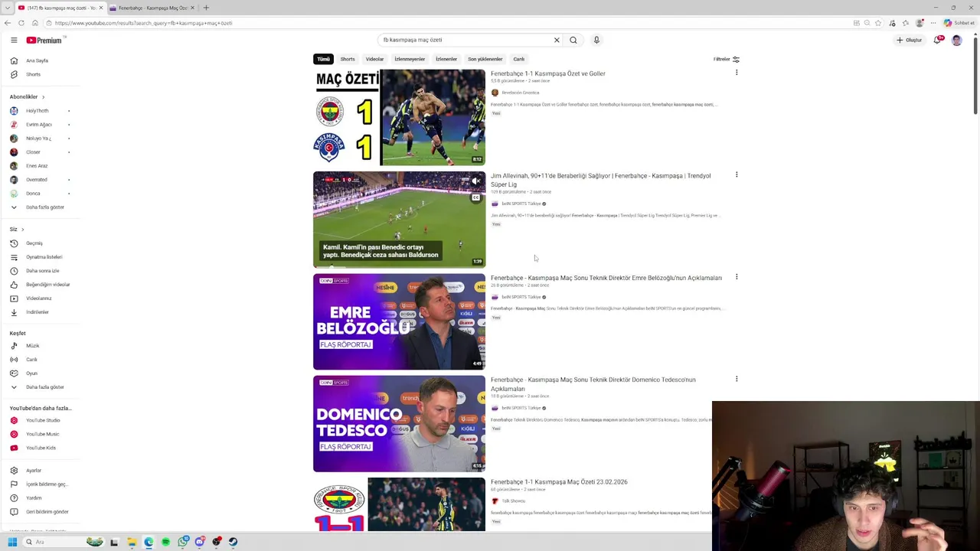Screen dimensions: 980x551
Task: Open options for the Özet ve Goller video
Action: 737,73
